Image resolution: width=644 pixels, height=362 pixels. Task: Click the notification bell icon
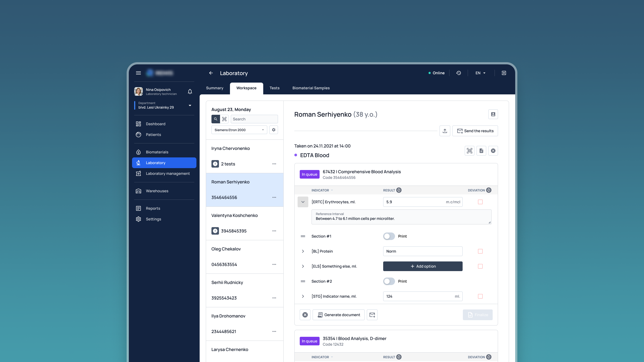(x=190, y=92)
